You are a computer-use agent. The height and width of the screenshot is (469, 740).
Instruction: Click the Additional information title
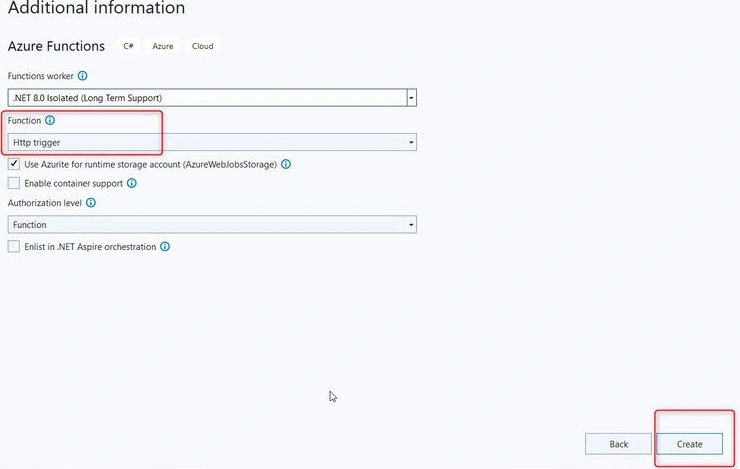pyautogui.click(x=96, y=8)
